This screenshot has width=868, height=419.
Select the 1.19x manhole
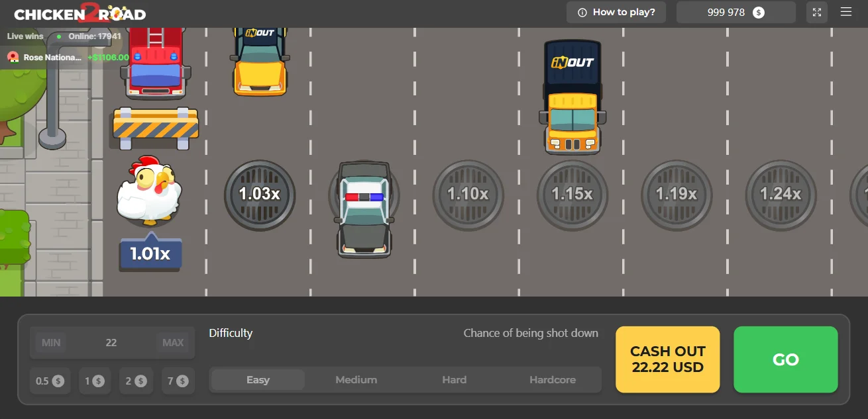pyautogui.click(x=677, y=195)
